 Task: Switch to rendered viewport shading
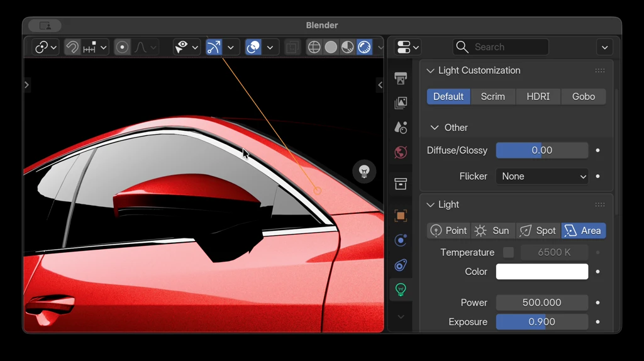coord(364,47)
